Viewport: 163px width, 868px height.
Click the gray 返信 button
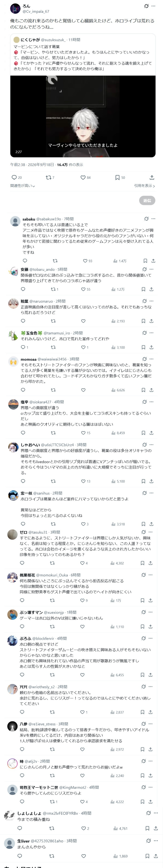pyautogui.click(x=147, y=200)
